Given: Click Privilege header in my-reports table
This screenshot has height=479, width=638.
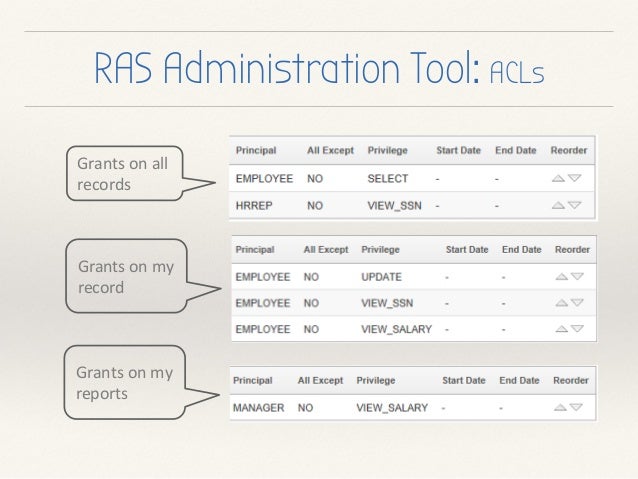Looking at the screenshot, I should 376,381.
